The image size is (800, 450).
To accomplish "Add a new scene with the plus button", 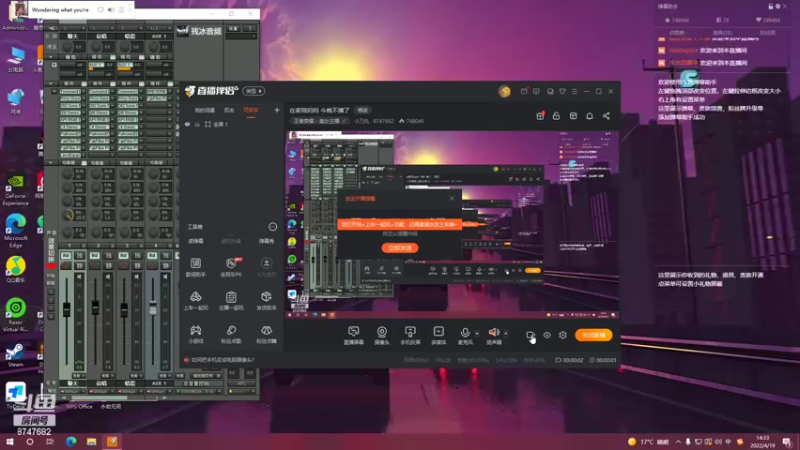I will [x=277, y=110].
